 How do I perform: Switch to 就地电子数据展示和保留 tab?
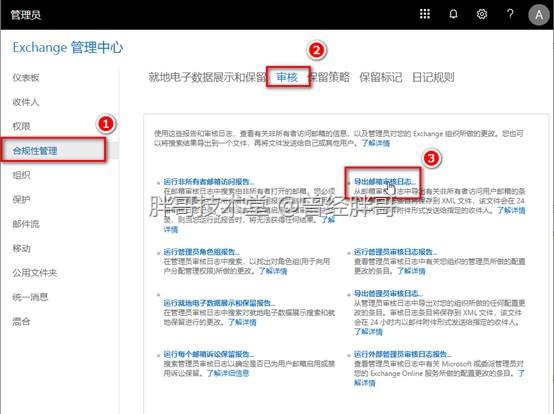207,77
